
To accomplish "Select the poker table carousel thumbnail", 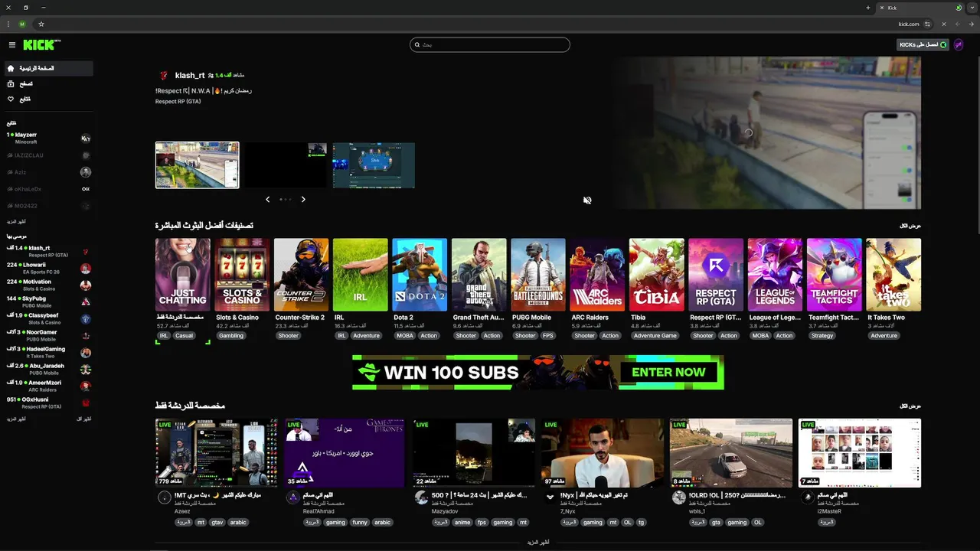I will 374,165.
